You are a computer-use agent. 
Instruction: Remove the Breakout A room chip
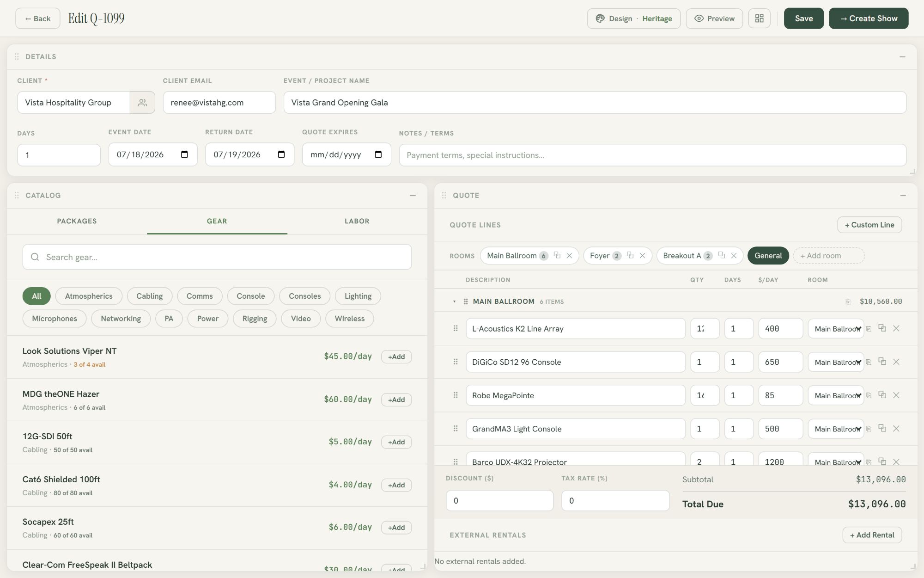734,256
